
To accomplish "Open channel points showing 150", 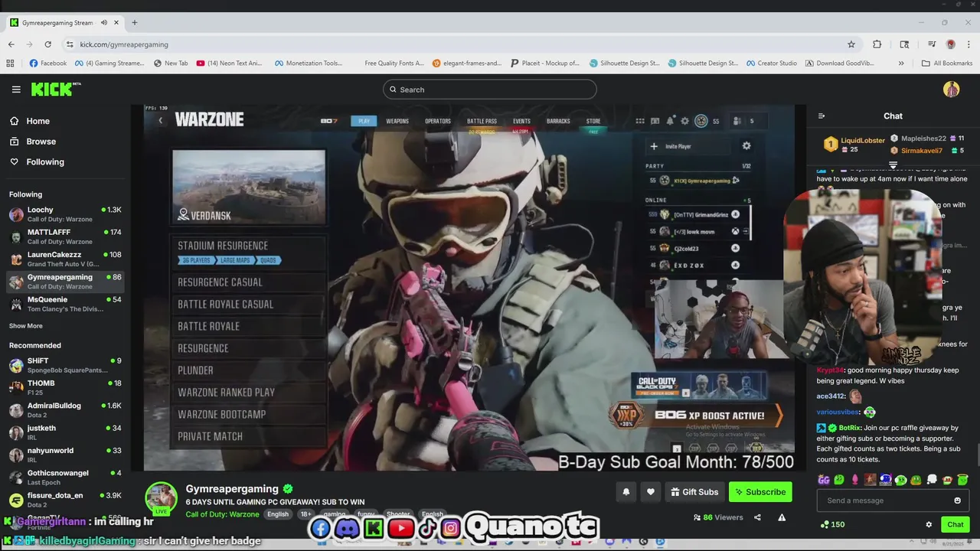I will point(832,524).
